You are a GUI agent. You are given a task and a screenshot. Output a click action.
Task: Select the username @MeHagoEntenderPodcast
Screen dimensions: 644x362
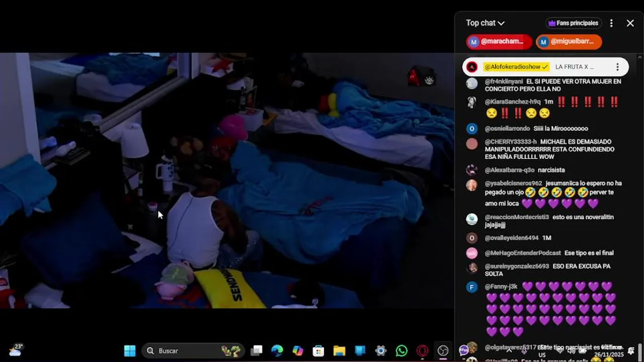(x=522, y=253)
